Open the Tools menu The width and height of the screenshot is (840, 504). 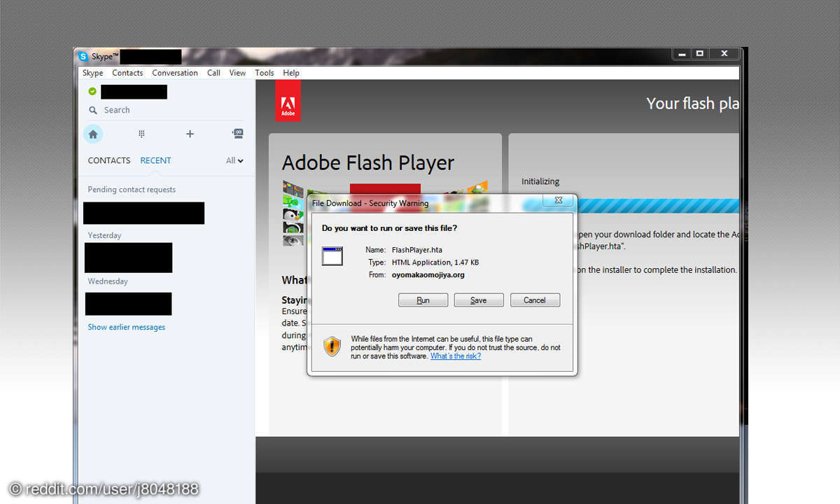click(265, 73)
